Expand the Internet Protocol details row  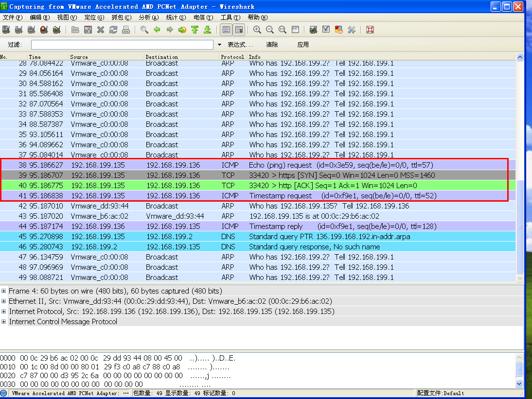coord(4,311)
